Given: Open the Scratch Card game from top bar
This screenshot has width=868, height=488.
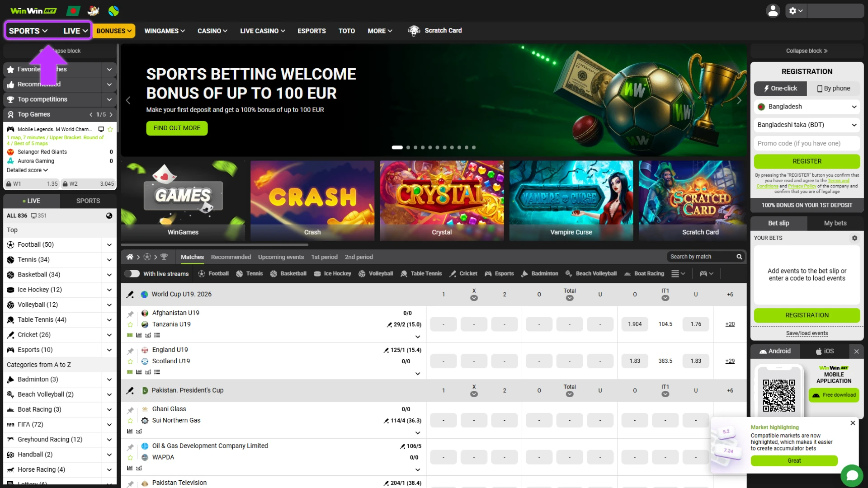Looking at the screenshot, I should pyautogui.click(x=434, y=30).
